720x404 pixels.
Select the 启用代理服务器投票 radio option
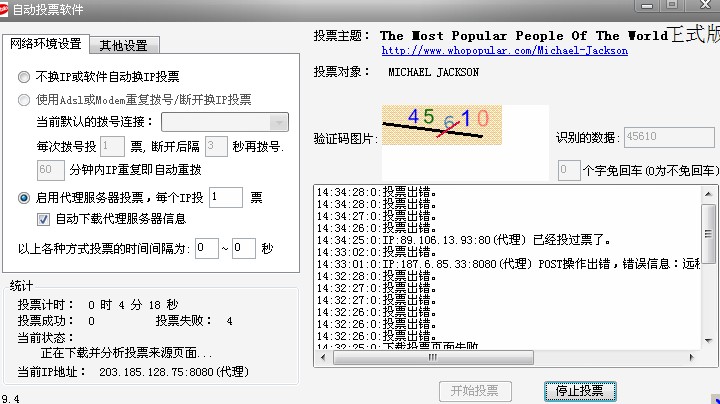click(x=24, y=198)
